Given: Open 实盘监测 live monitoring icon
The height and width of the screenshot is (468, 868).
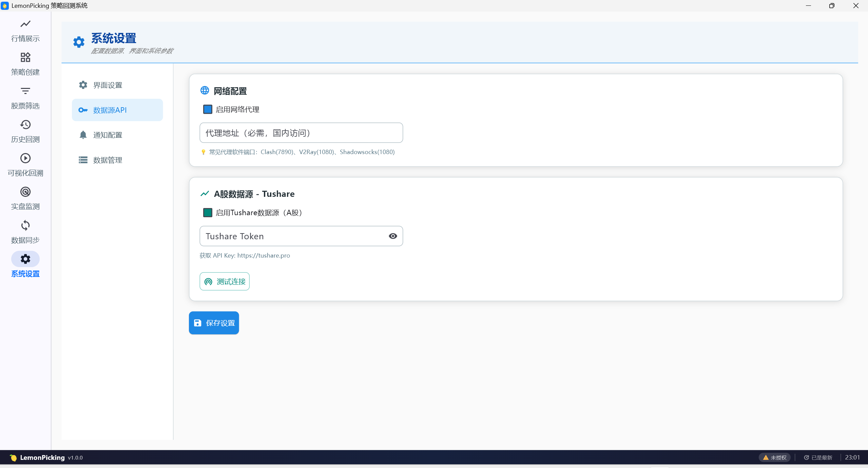Looking at the screenshot, I should [x=25, y=192].
